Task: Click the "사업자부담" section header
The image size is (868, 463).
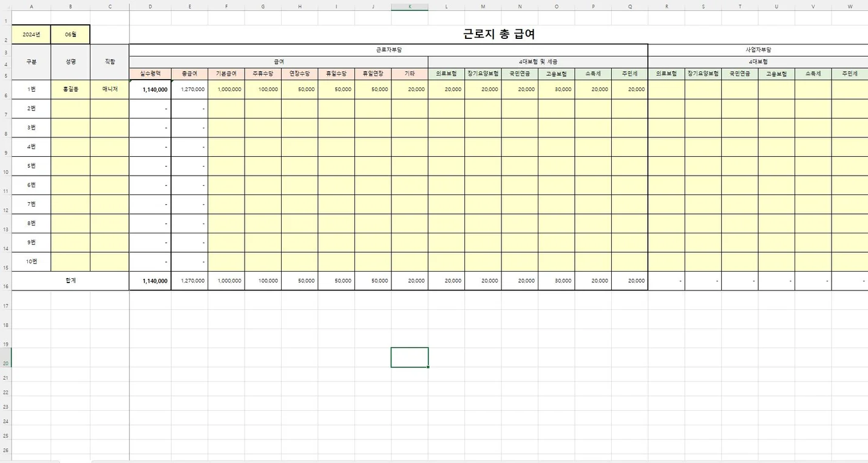Action: click(x=758, y=50)
